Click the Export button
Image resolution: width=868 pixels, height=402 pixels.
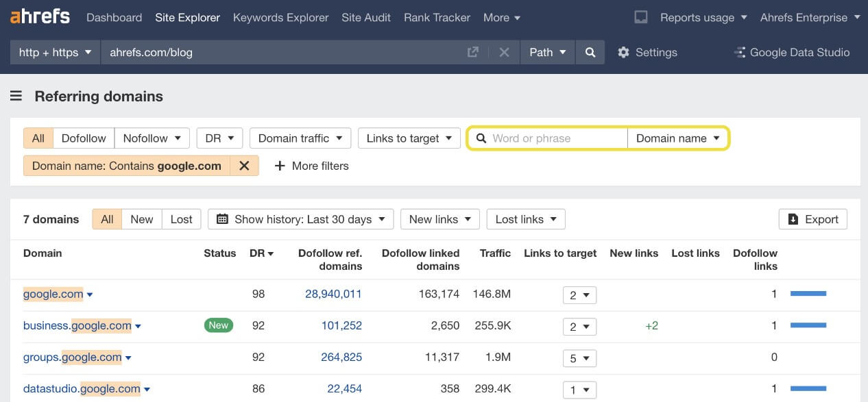813,219
